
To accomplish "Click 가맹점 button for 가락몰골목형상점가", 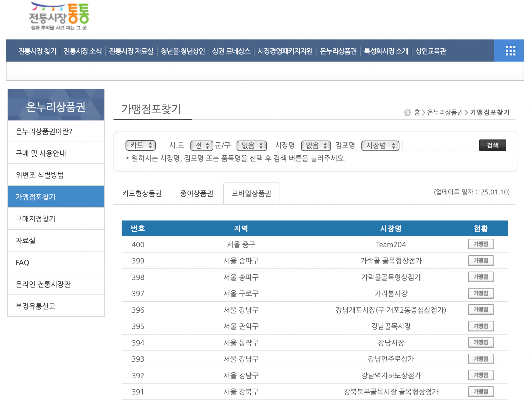I will [x=481, y=277].
